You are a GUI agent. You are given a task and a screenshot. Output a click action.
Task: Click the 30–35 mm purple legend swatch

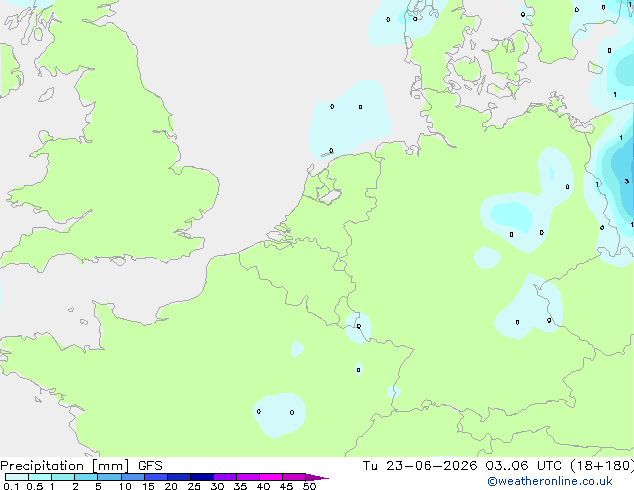click(225, 477)
